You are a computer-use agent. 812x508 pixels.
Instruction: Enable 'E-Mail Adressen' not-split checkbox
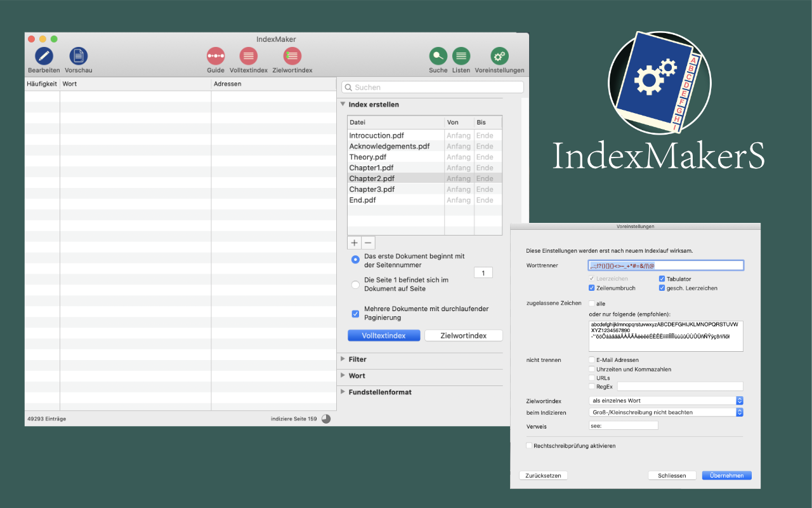[x=592, y=360]
